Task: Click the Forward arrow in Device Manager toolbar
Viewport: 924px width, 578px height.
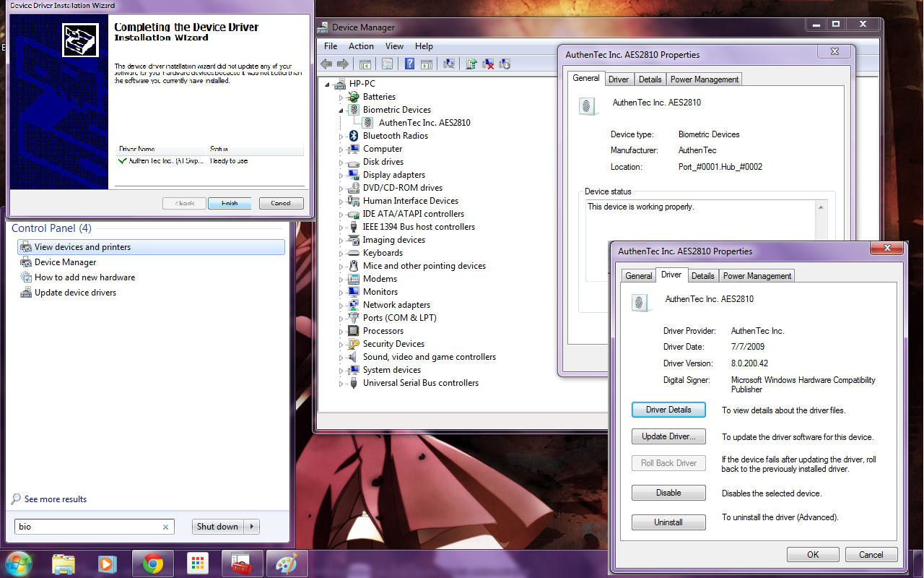Action: point(341,64)
